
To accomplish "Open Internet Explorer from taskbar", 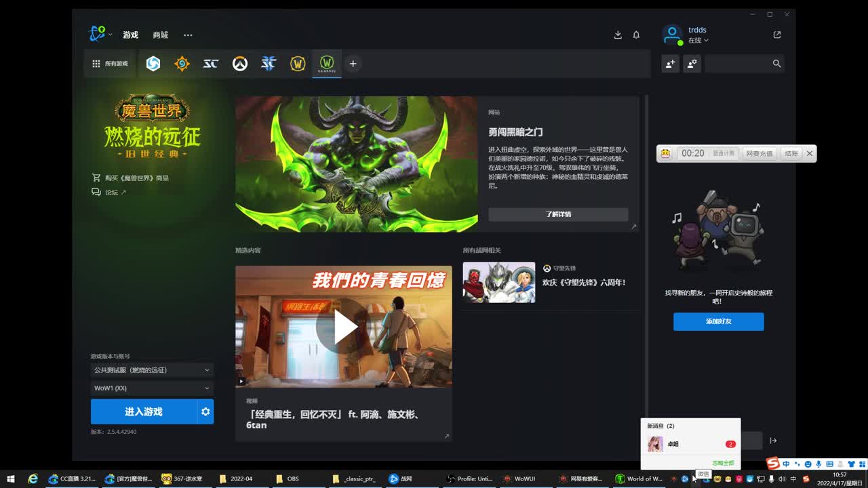I will pos(33,479).
